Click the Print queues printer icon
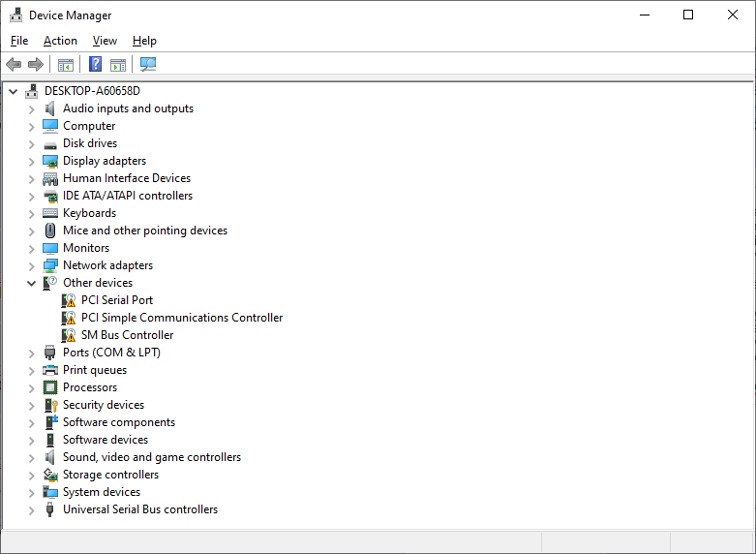The image size is (756, 554). coord(50,370)
